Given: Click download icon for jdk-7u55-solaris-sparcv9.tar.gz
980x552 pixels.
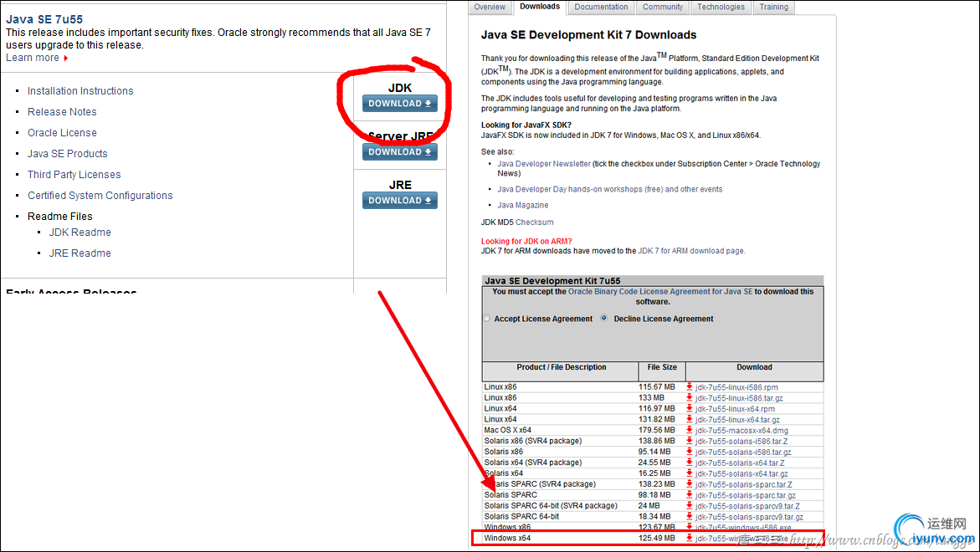Looking at the screenshot, I should click(x=690, y=517).
